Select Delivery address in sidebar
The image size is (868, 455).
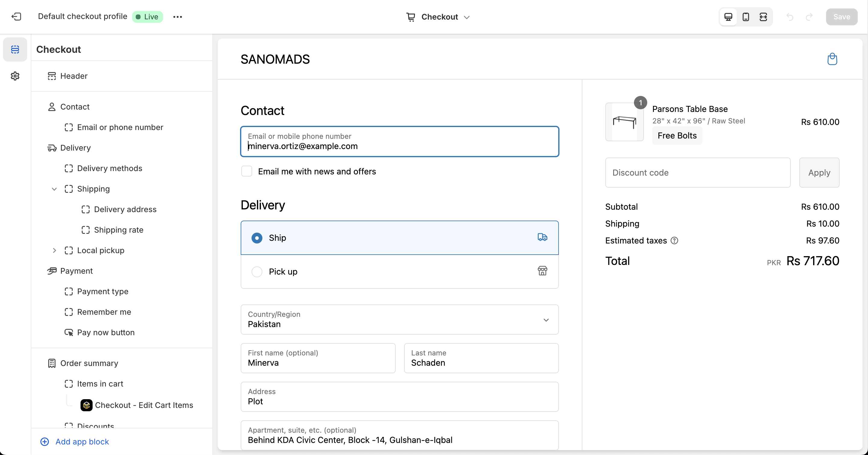click(125, 210)
